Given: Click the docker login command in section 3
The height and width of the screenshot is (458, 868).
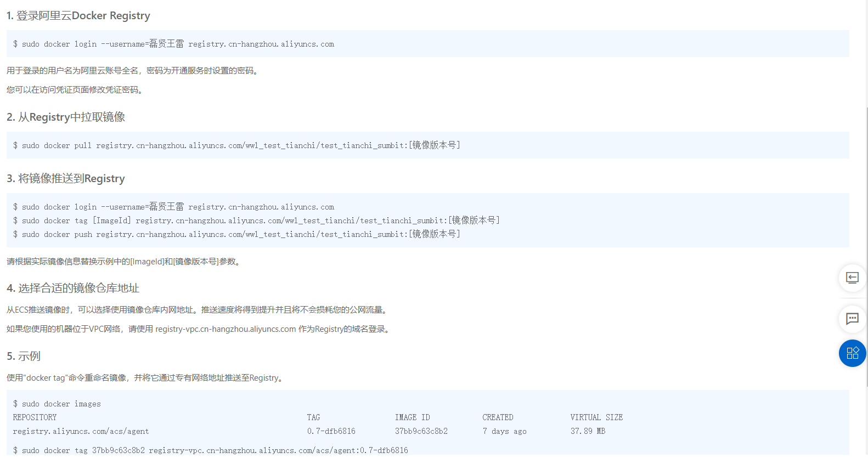Looking at the screenshot, I should (x=173, y=207).
